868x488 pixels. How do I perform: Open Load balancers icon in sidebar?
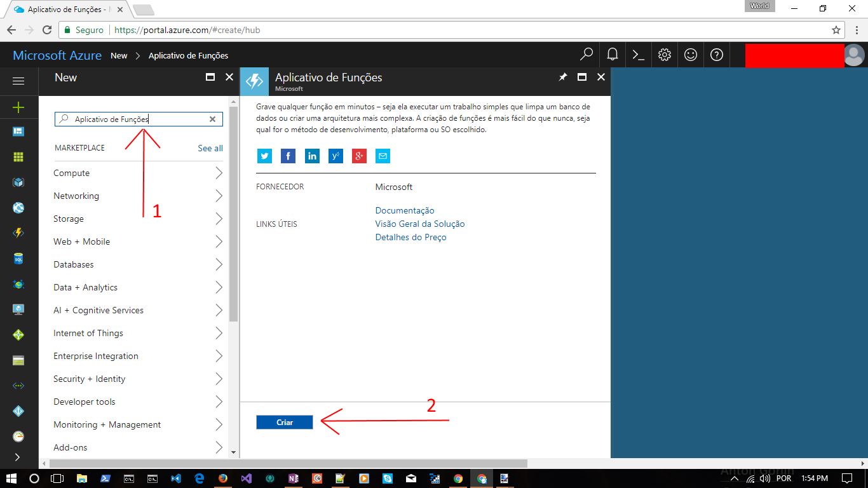point(18,335)
